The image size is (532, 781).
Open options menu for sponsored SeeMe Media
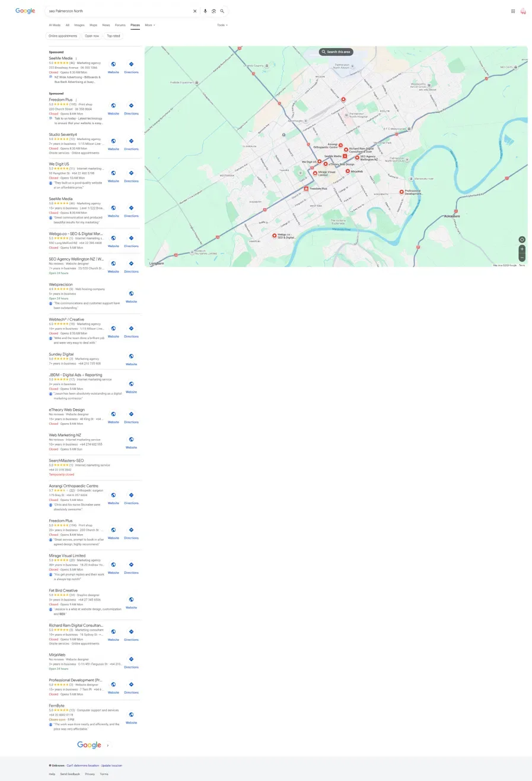[x=76, y=58]
